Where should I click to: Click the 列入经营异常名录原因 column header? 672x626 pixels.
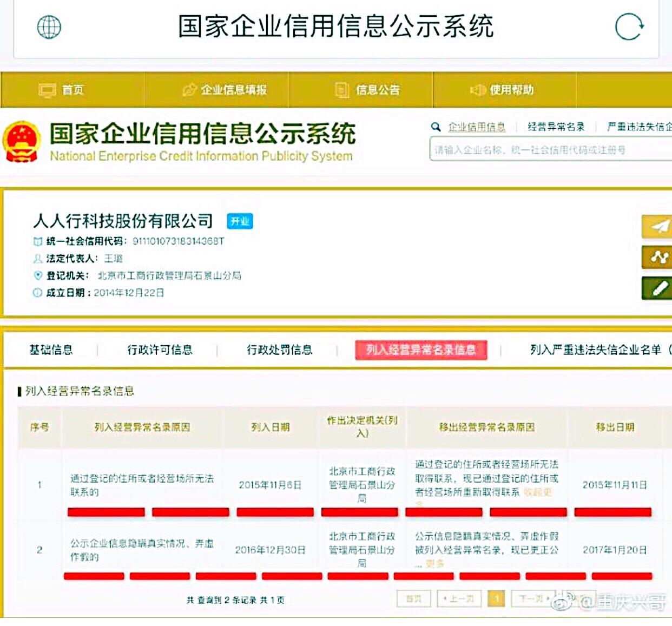coord(142,427)
